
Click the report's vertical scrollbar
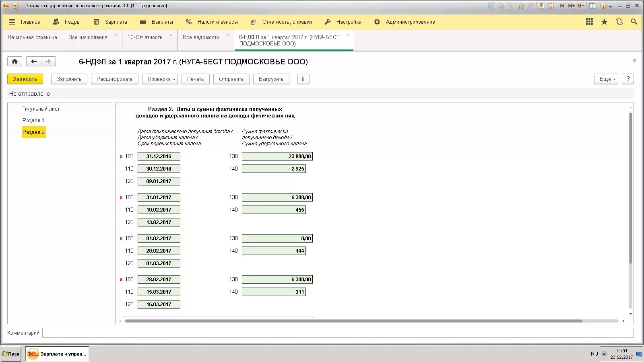pos(631,188)
